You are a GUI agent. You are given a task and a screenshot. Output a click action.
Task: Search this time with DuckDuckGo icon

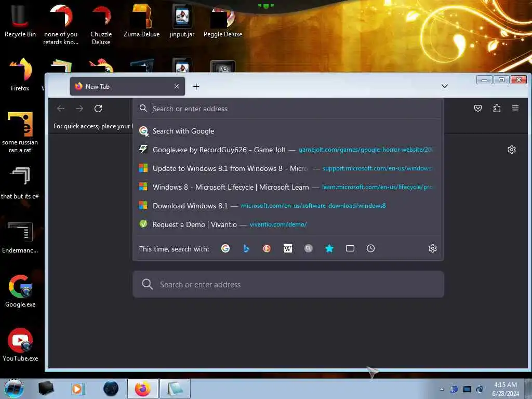point(267,248)
